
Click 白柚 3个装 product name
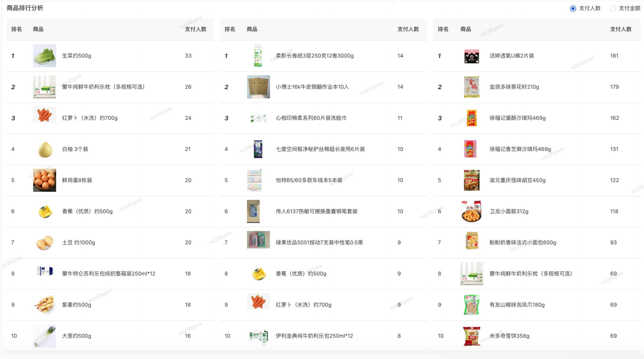coord(75,149)
